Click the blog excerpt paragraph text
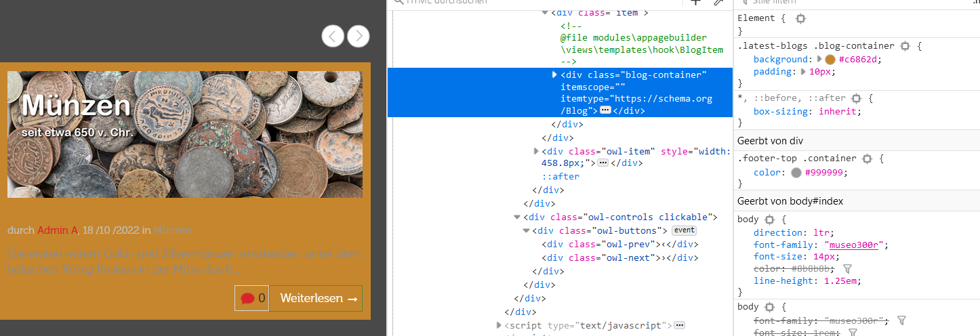Image resolution: width=980 pixels, height=336 pixels. point(184,261)
